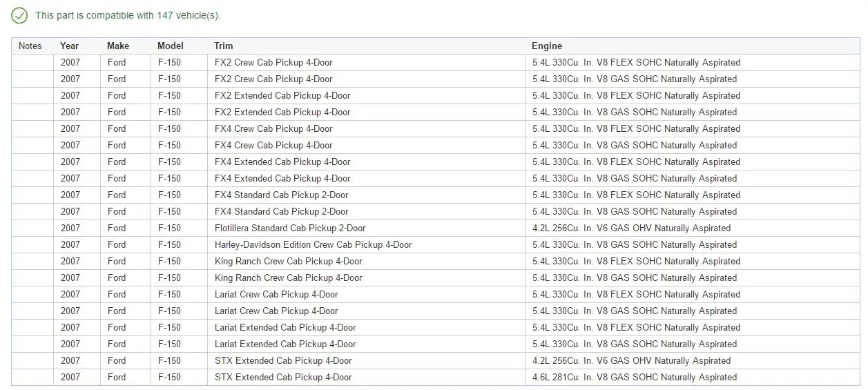868x390 pixels.
Task: Click 'F-150' in the Flotillera row
Action: [169, 228]
